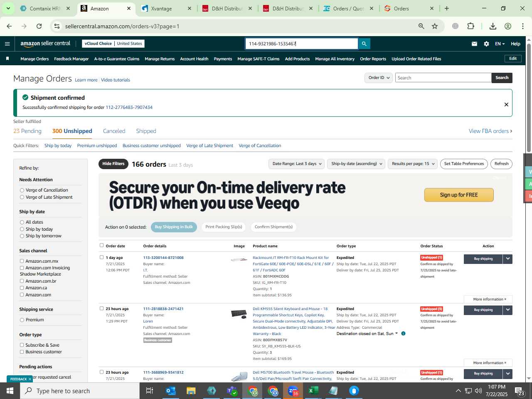Screen dimensions: 532x399
Task: Open the Chrome tab search dropdown arrow
Action: [8, 8]
